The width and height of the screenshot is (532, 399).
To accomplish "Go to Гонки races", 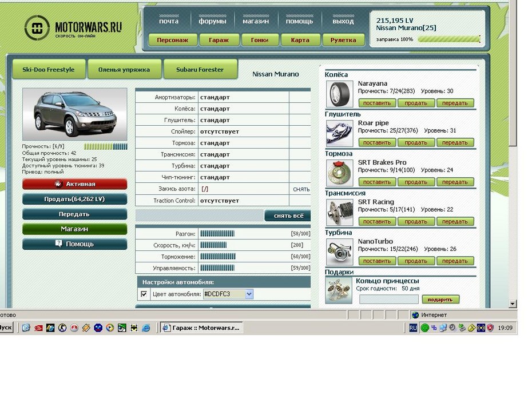I will 260,40.
